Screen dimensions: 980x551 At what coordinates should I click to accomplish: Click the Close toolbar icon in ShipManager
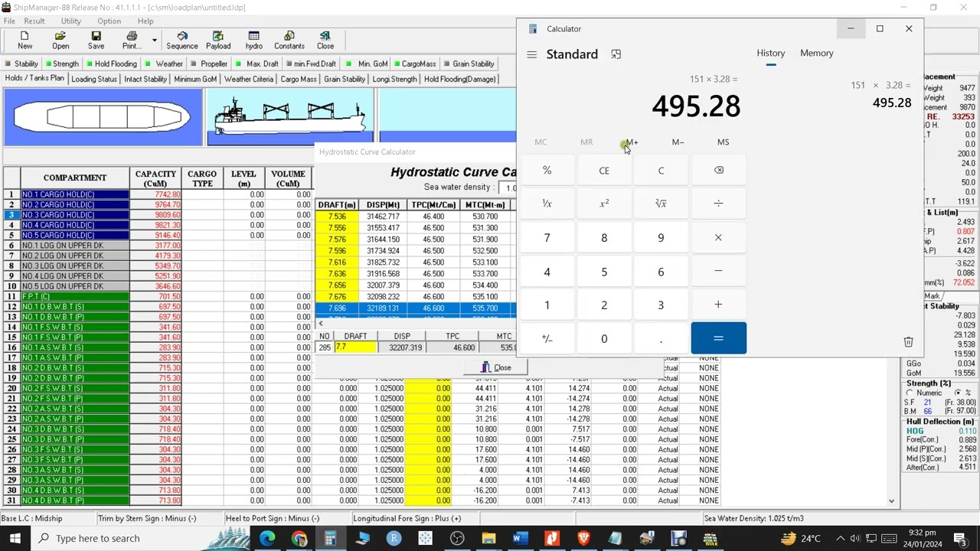pos(325,41)
